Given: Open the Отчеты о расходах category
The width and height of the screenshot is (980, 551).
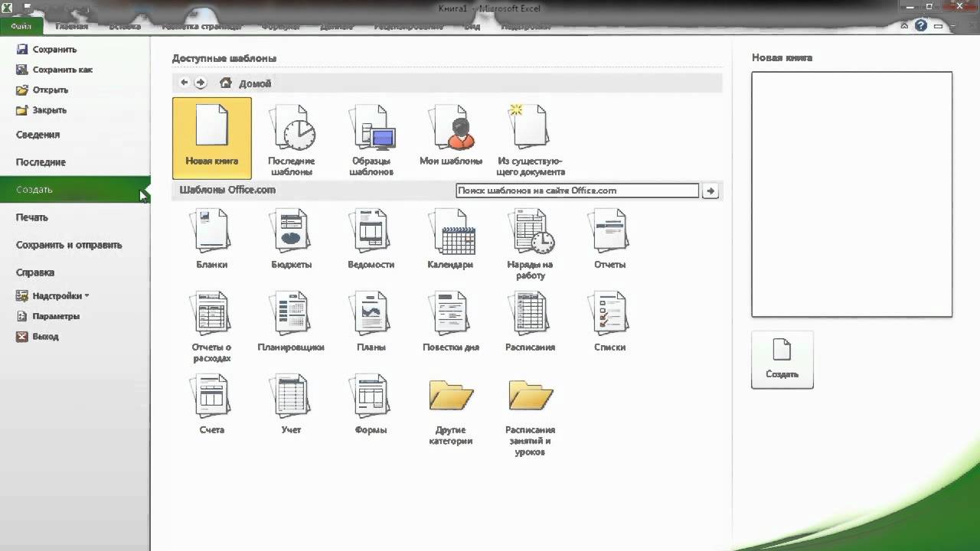Looking at the screenshot, I should coord(212,327).
